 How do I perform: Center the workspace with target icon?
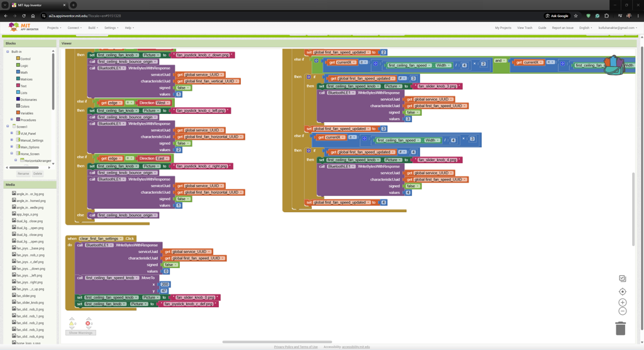pos(622,291)
